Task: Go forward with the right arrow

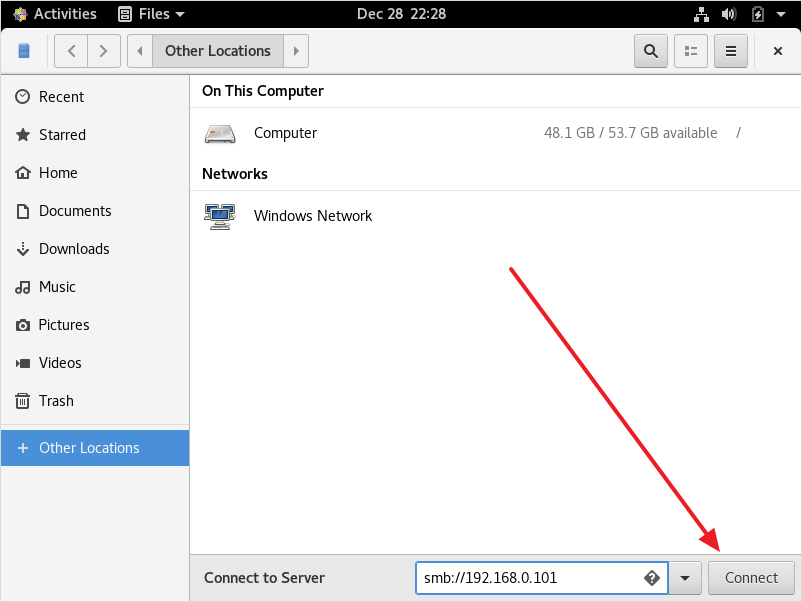Action: pos(104,51)
